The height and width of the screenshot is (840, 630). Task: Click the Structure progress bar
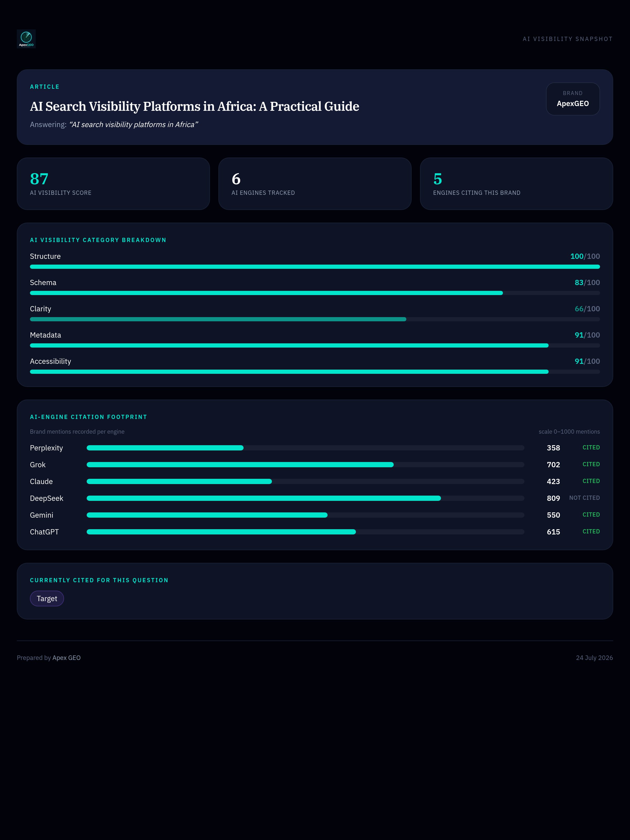[x=315, y=267]
